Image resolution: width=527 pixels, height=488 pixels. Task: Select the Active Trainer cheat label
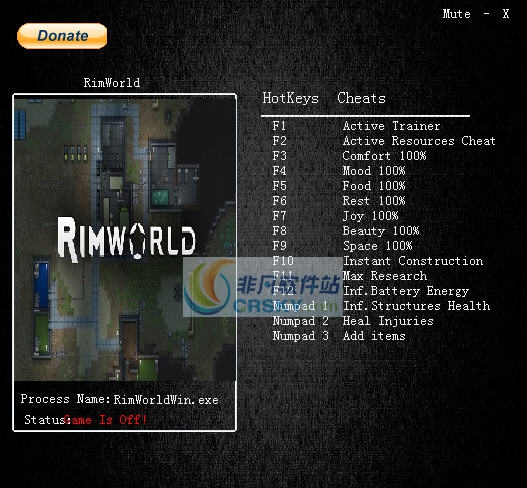pyautogui.click(x=391, y=126)
